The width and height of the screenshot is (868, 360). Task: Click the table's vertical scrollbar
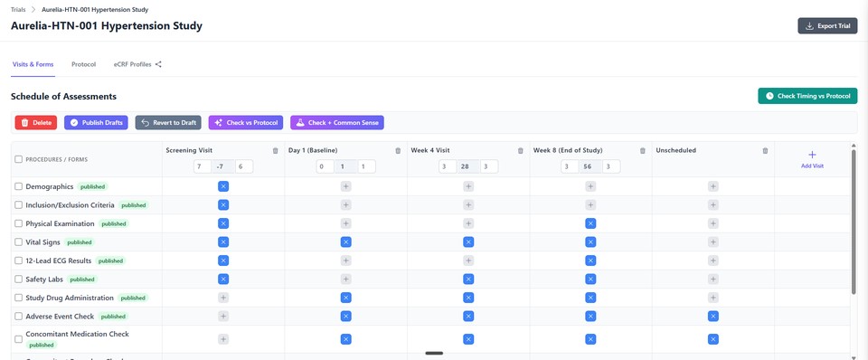click(x=853, y=222)
